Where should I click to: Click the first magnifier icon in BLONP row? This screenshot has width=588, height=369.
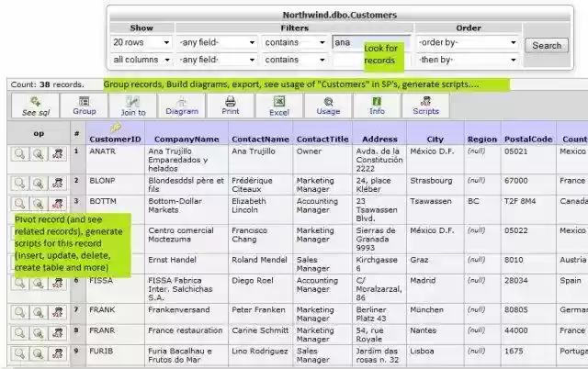point(20,184)
